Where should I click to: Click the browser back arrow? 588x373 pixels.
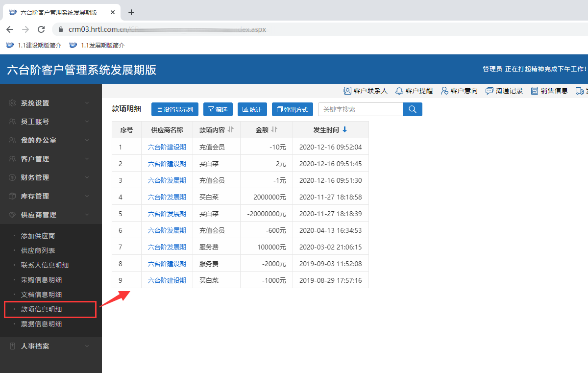tap(10, 29)
